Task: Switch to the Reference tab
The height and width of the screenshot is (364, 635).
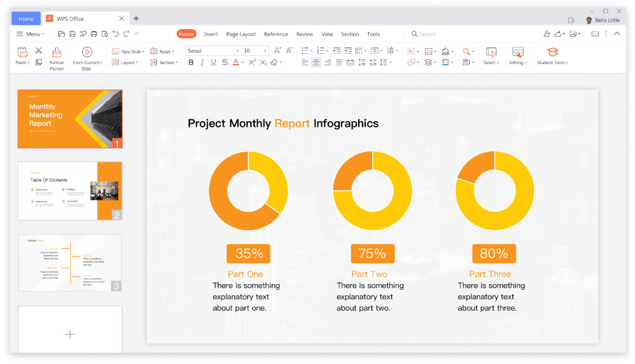Action: [276, 34]
